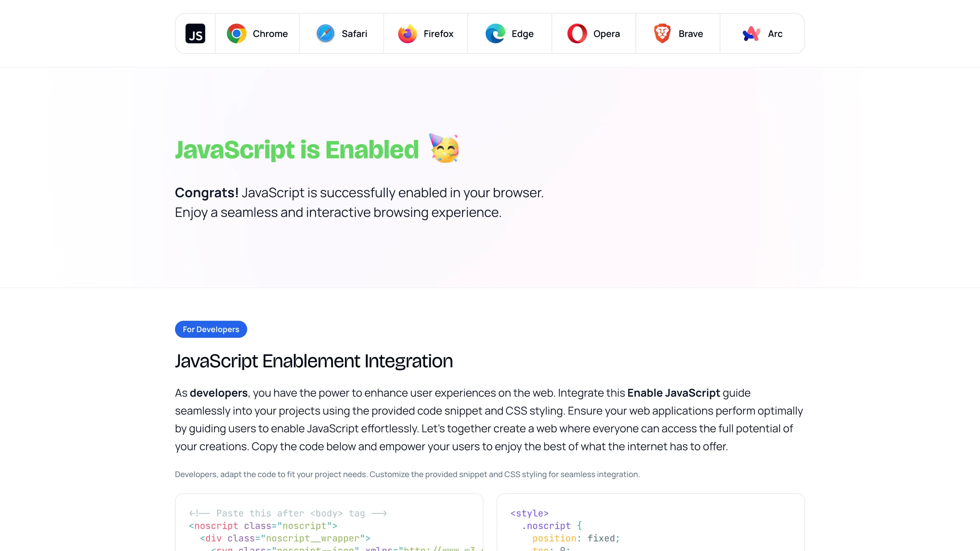This screenshot has height=551, width=980.
Task: Open the Chrome tab label
Action: coord(270,34)
